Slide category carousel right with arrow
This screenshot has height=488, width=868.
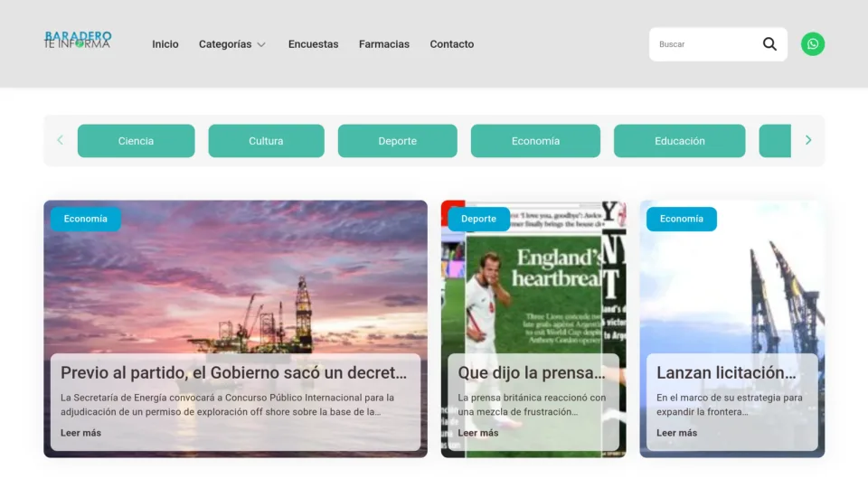[x=808, y=141]
